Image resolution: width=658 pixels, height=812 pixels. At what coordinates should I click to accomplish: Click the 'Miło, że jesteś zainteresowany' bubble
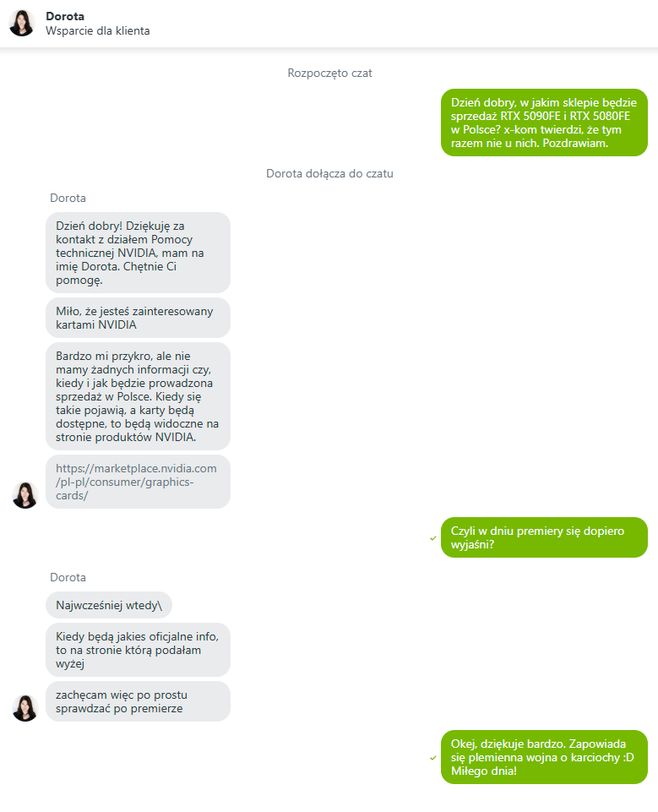[138, 318]
